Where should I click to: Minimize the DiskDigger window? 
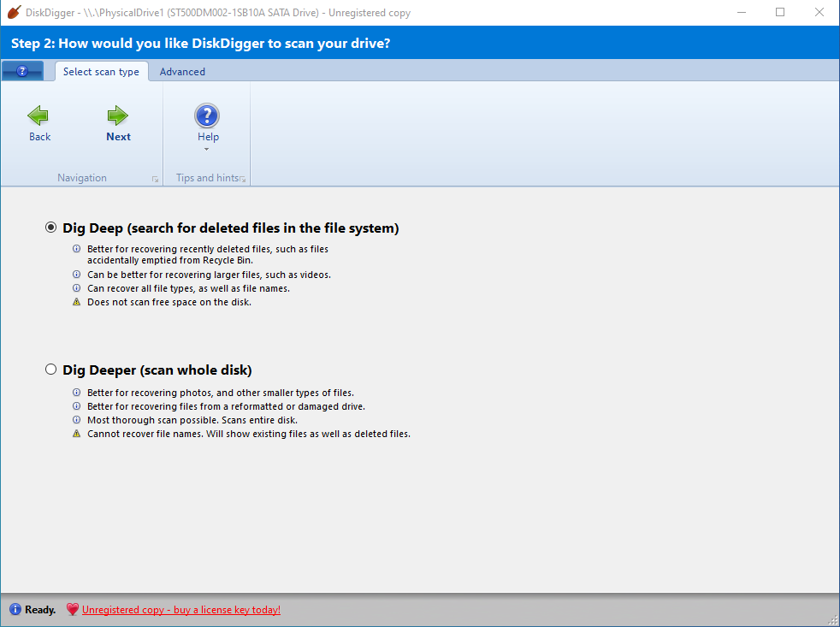pyautogui.click(x=742, y=12)
